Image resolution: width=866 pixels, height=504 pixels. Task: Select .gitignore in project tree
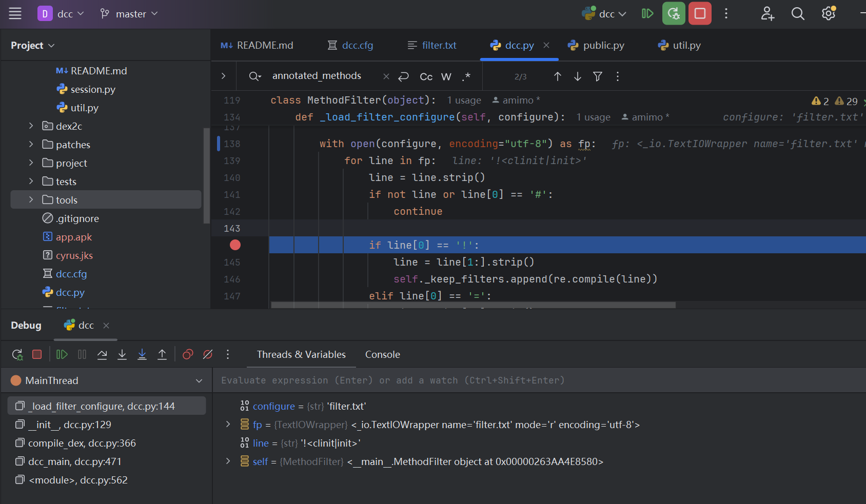(70, 218)
